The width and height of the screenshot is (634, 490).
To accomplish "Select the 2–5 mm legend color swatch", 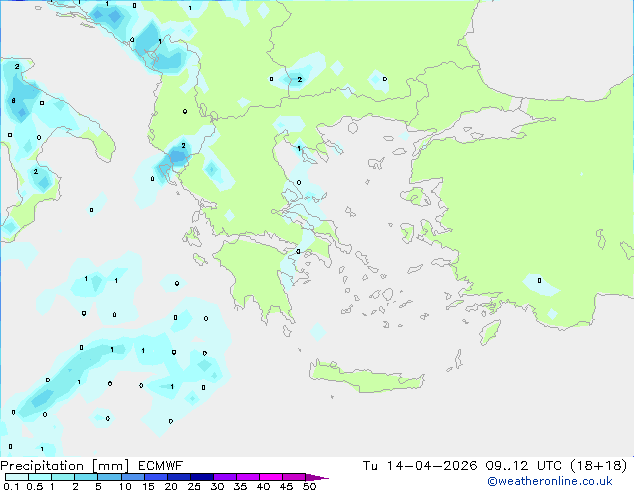I will click(x=86, y=477).
